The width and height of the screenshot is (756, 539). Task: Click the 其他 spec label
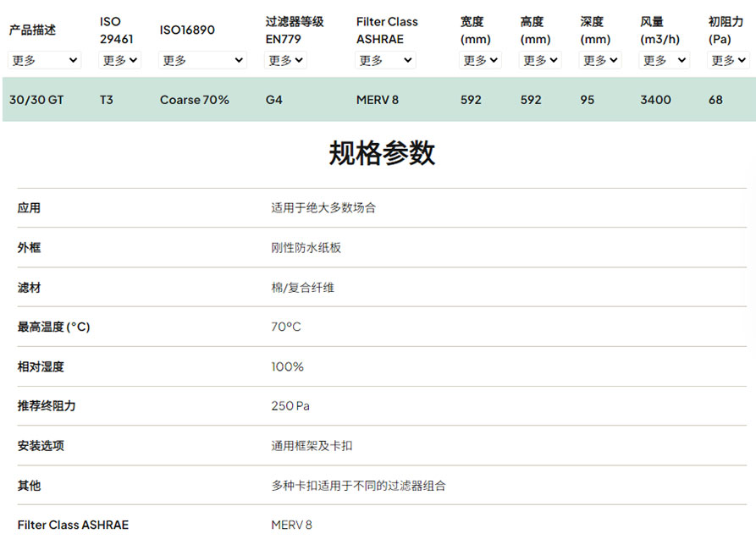tap(29, 486)
